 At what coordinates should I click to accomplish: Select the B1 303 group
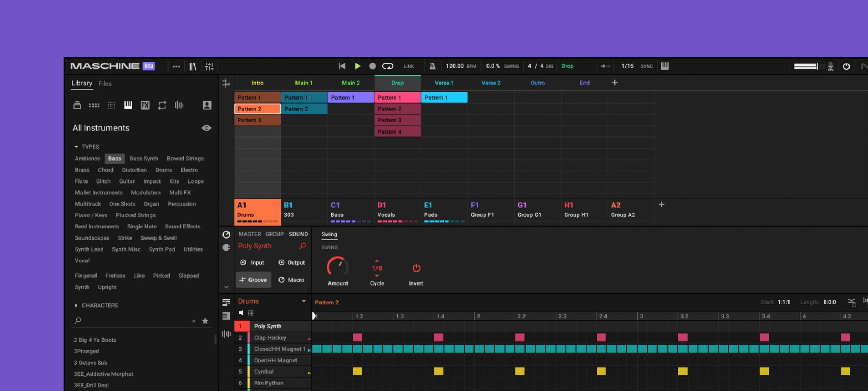point(304,212)
